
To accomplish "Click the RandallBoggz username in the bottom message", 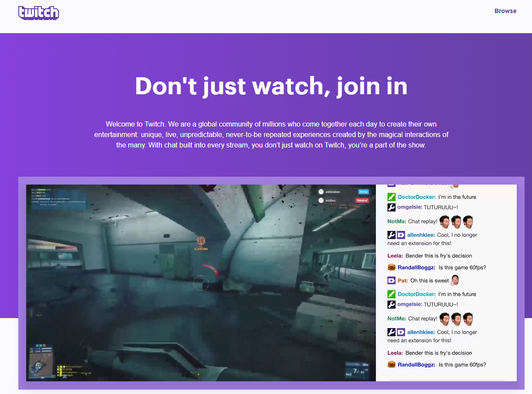I will pos(416,365).
